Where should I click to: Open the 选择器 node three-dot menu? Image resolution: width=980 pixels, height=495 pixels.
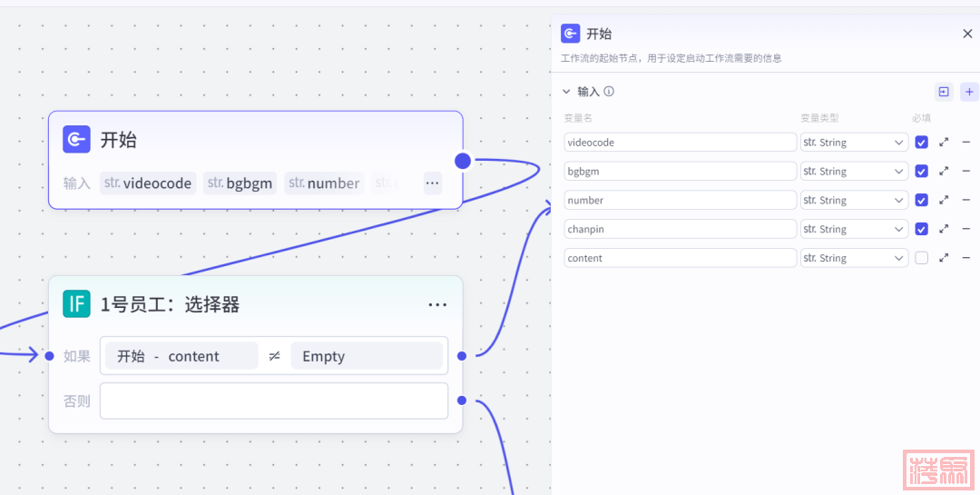(437, 305)
